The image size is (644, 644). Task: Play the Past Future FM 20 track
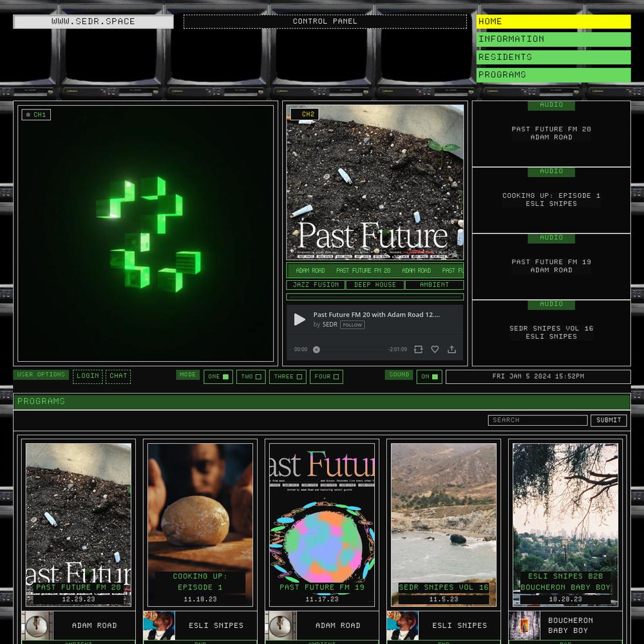pos(299,319)
